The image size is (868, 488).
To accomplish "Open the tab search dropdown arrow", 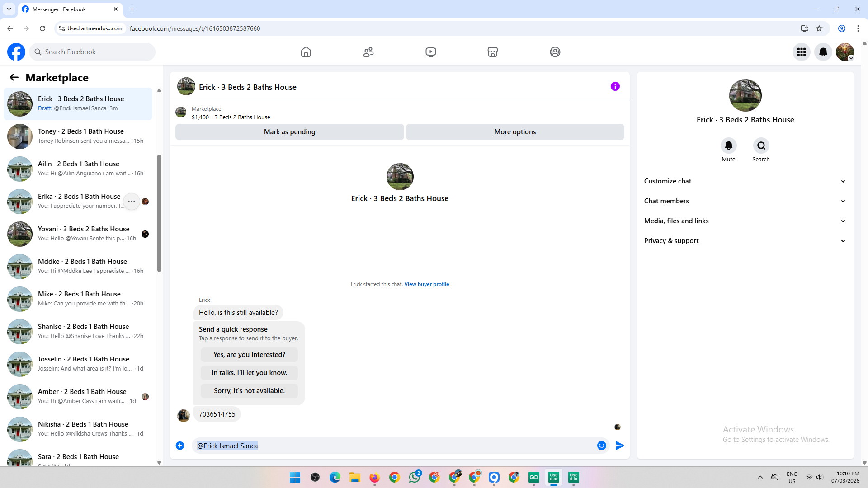I will pyautogui.click(x=9, y=9).
